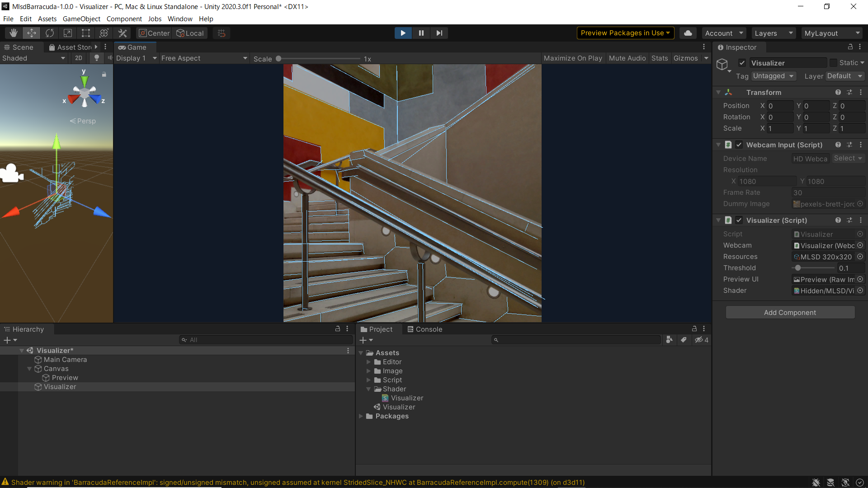Open the Layers dropdown
This screenshot has height=488, width=868.
click(x=774, y=33)
